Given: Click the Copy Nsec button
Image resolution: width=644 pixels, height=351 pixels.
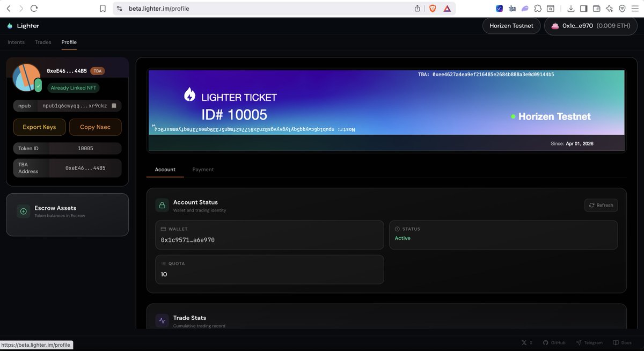Looking at the screenshot, I should tap(96, 127).
